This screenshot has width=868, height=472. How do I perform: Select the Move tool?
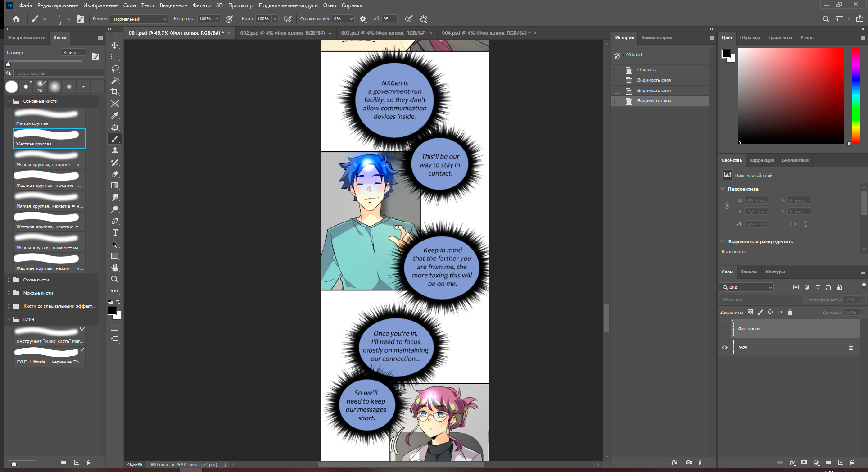point(115,45)
